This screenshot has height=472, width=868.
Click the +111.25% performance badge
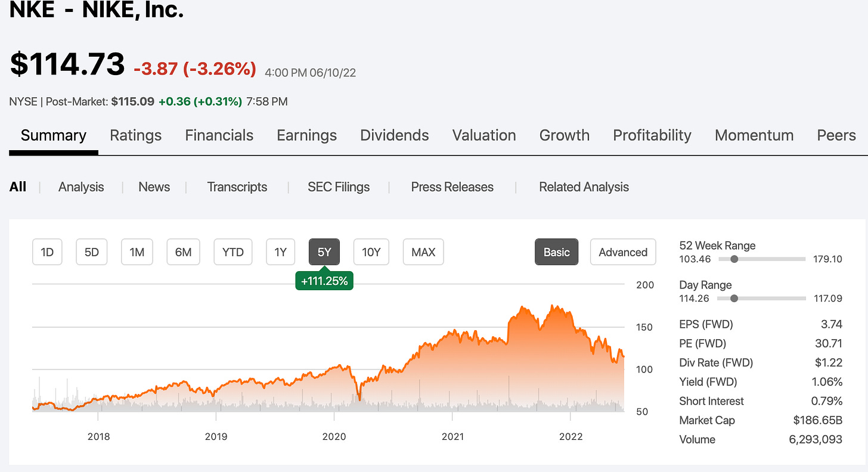324,281
